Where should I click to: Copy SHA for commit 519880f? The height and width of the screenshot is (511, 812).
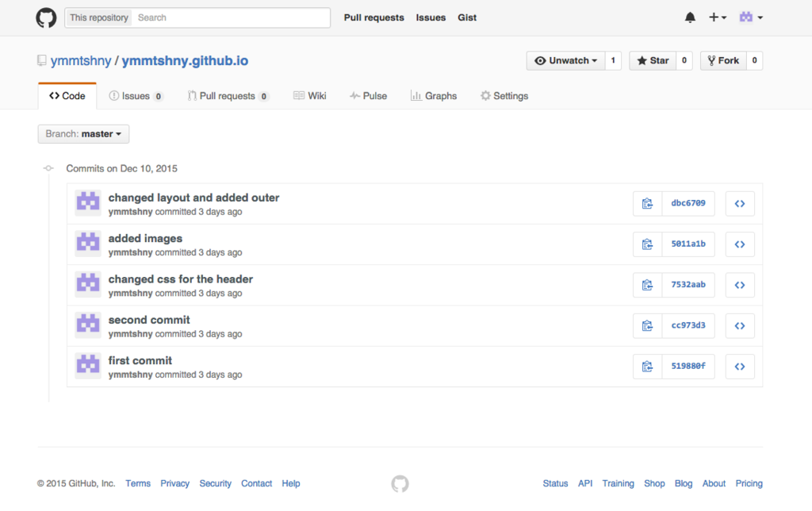click(x=647, y=367)
